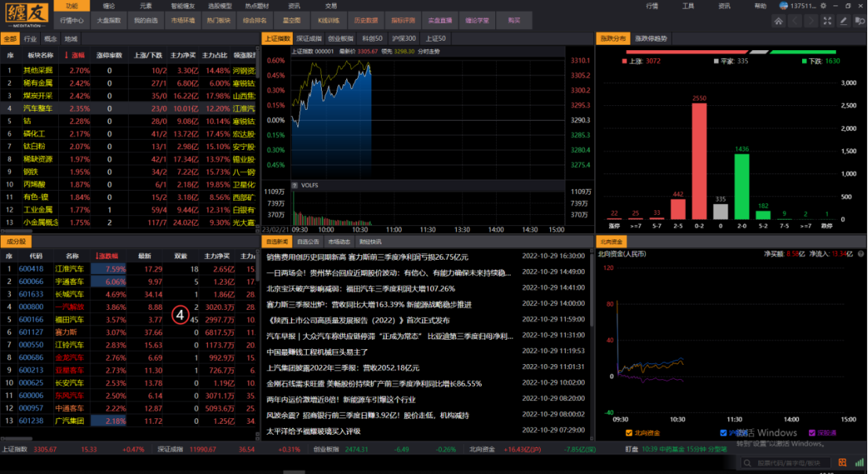Sort stocks by 涨跌幅 column header
This screenshot has width=868, height=474.
click(x=107, y=256)
